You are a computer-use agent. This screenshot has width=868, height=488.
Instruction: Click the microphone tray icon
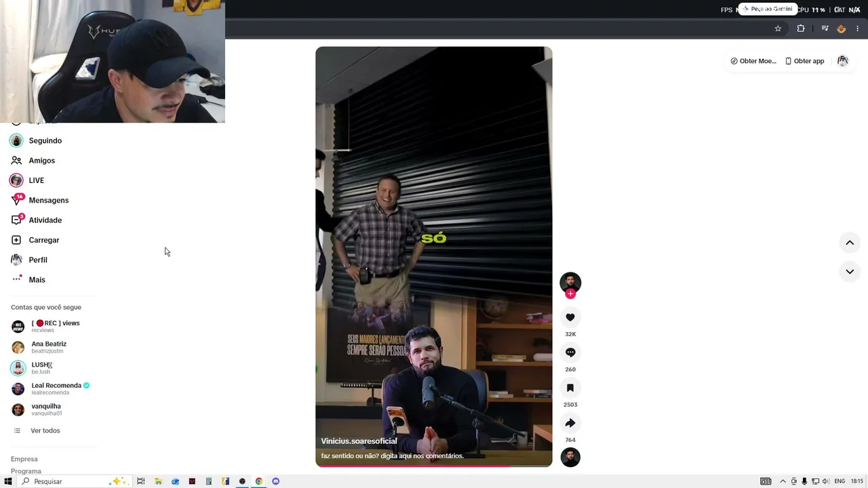[x=804, y=481]
